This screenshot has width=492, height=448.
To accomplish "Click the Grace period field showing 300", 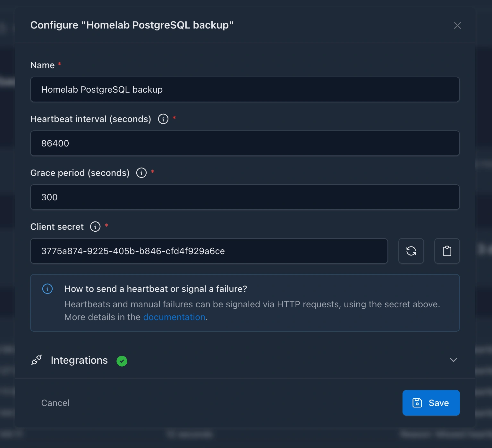I will coord(245,197).
